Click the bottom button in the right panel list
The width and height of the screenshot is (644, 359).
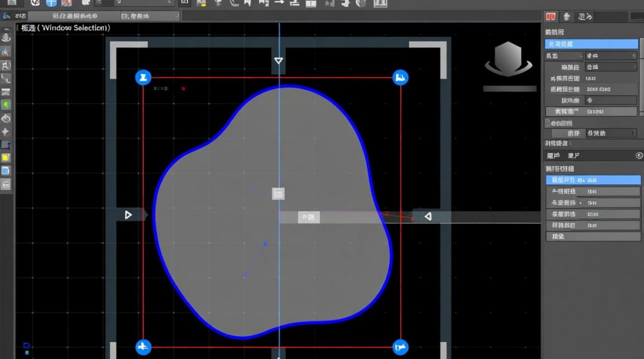[593, 236]
